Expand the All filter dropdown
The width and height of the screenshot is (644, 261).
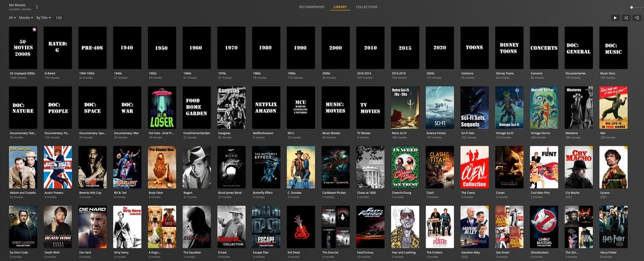[12, 17]
